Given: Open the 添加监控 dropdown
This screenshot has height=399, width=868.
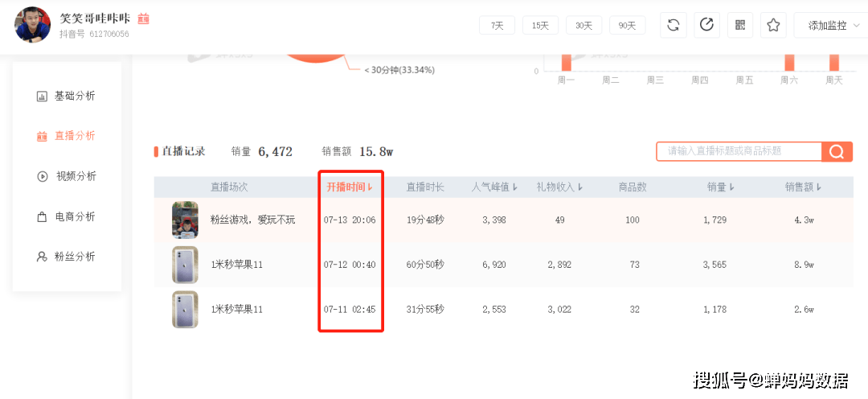Looking at the screenshot, I should tap(833, 25).
